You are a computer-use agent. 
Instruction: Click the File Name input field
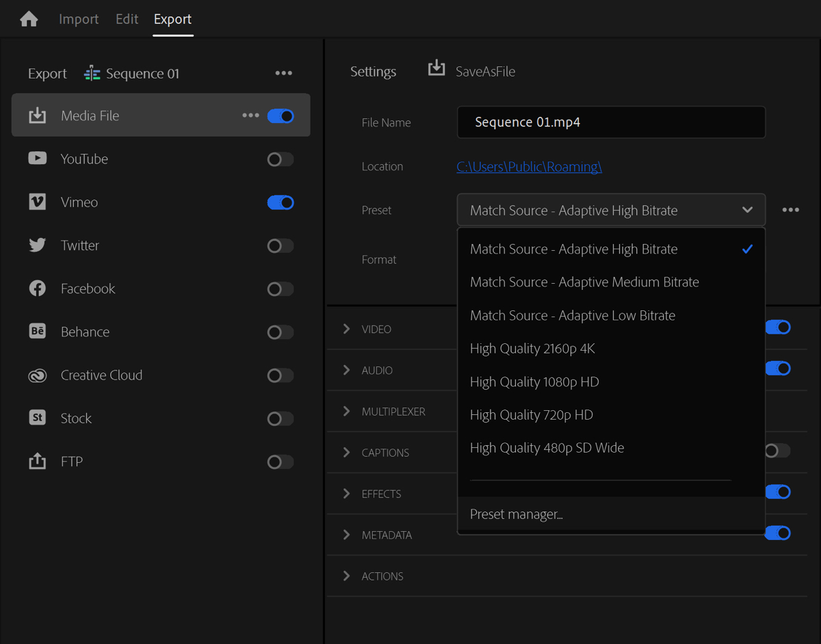coord(610,123)
